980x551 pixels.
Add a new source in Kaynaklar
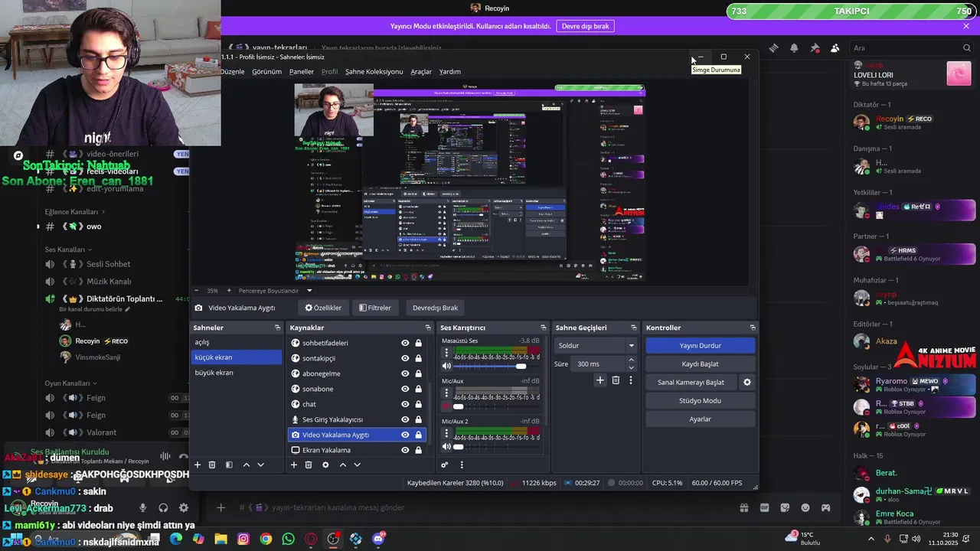point(293,465)
